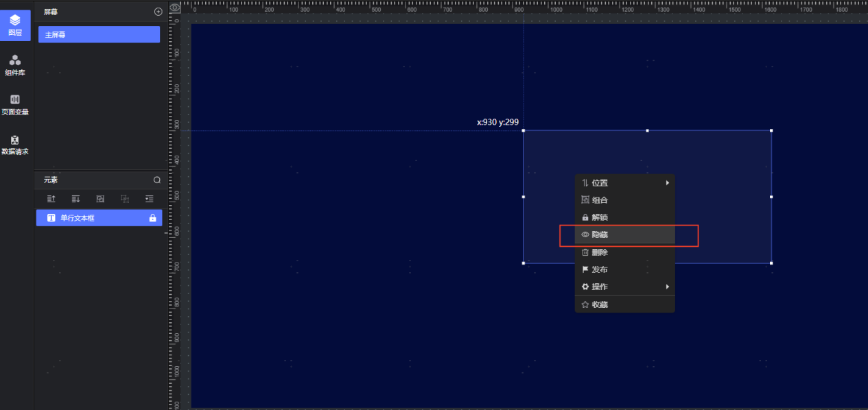The height and width of the screenshot is (410, 868).
Task: Open the 图层 (Layers) sidebar panel
Action: pos(15,25)
